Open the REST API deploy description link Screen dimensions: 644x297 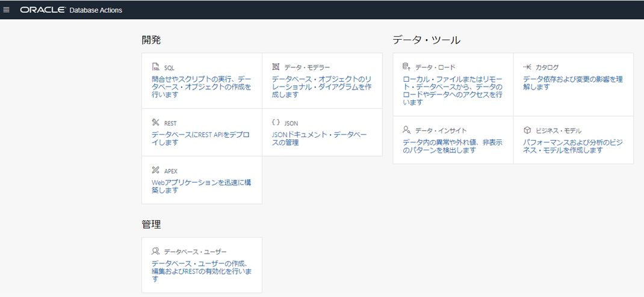pyautogui.click(x=200, y=138)
